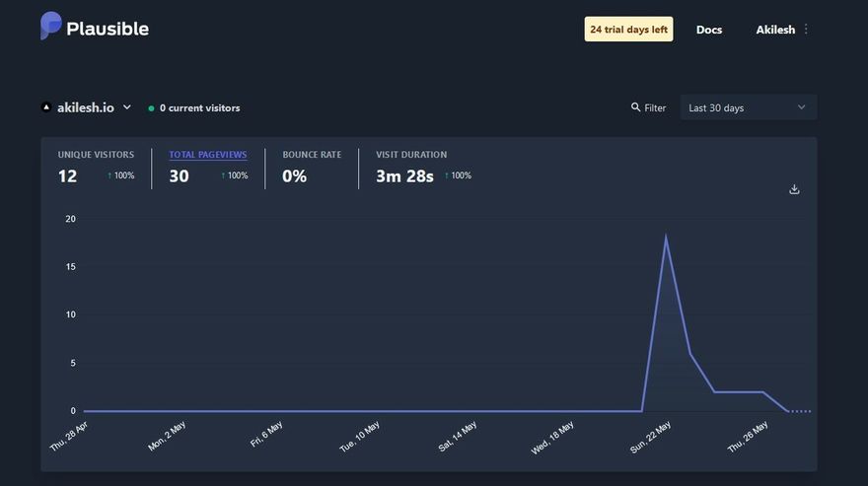Viewport: 868px width, 486px height.
Task: Expand the akilesh.io site switcher chevron
Action: pos(127,106)
